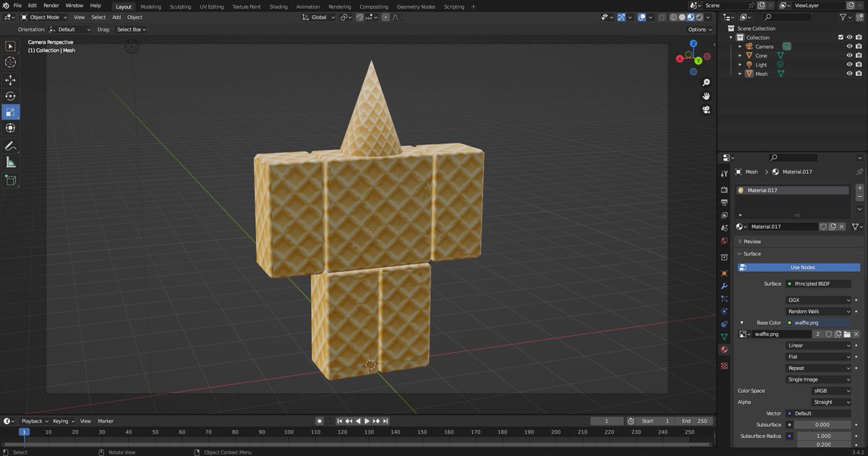Toggle camera view with the camera icon
This screenshot has height=456, width=868.
click(x=706, y=110)
